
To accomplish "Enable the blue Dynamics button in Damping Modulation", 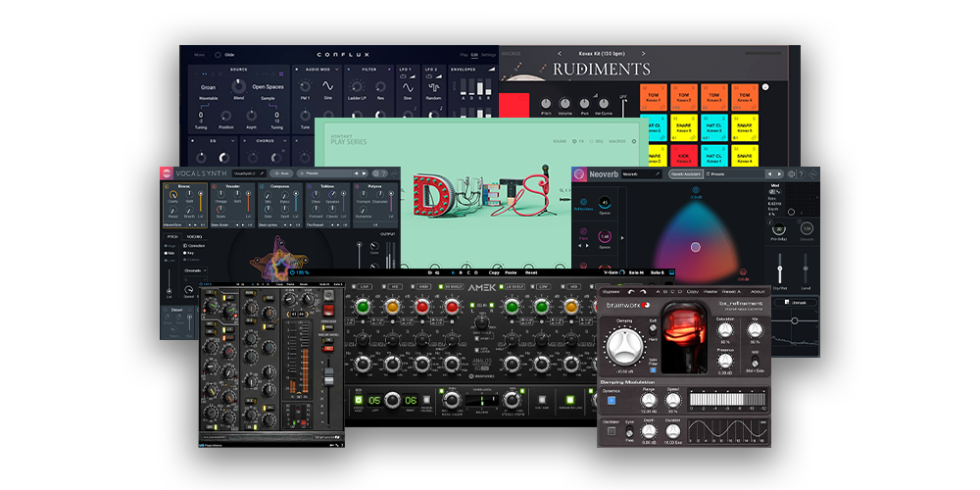I will coord(612,400).
